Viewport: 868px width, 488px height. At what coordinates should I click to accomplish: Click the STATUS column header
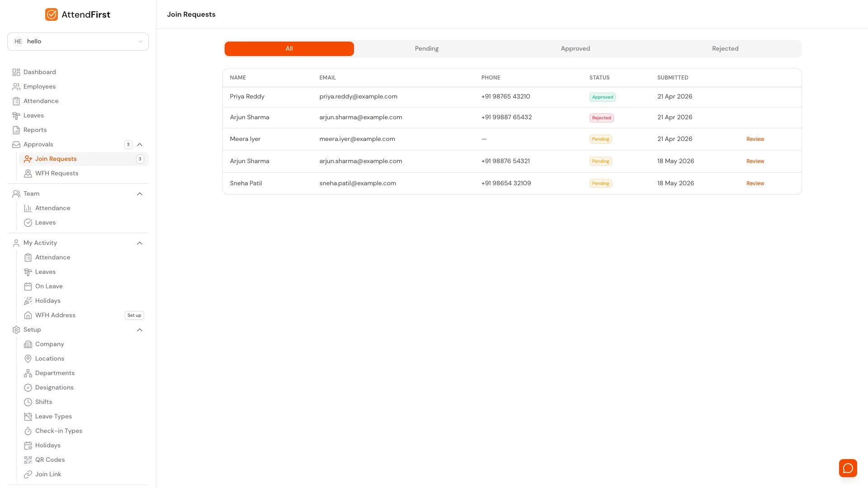599,78
